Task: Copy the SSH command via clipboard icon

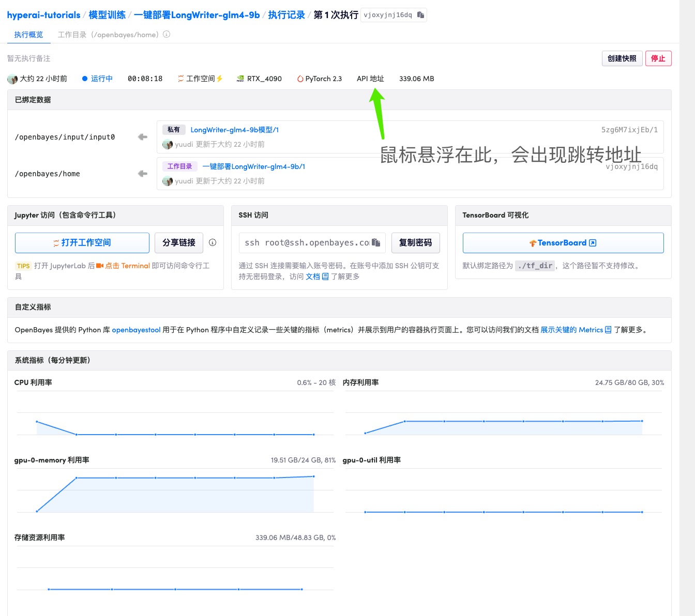Action: pos(376,242)
